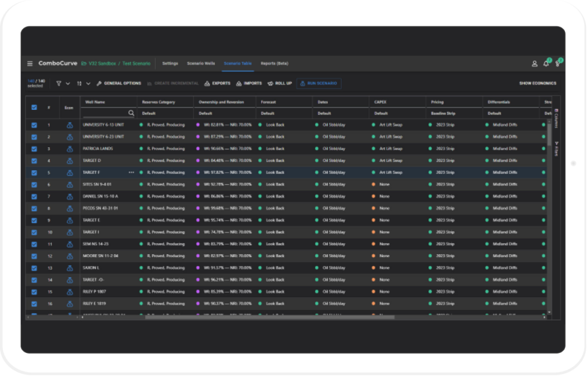Screen dimensions: 588x376
Task: Uncheck the SAXON L row checkbox
Action: tap(34, 268)
